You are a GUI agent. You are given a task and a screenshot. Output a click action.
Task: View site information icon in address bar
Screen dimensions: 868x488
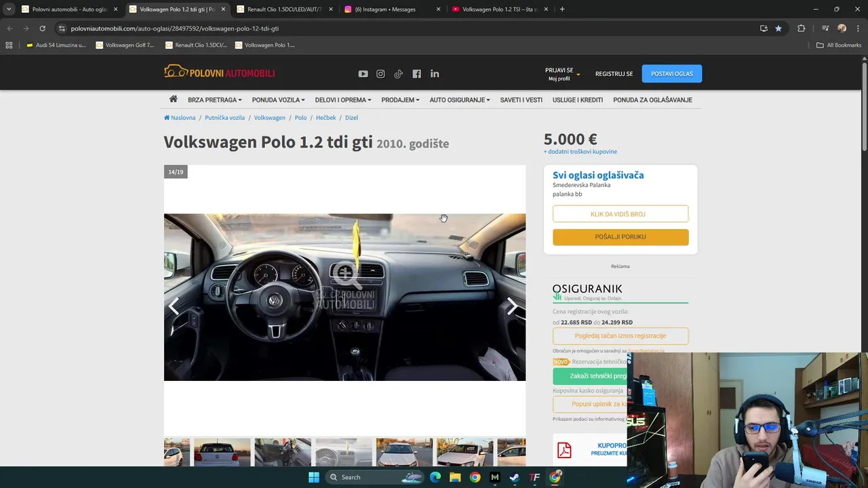[62, 28]
